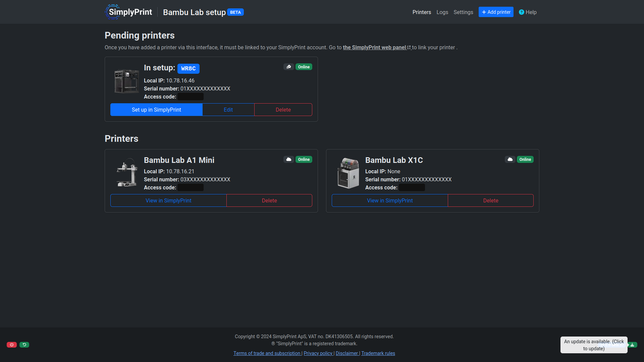Click the cloud icon on Bambu Lab X1C
The width and height of the screenshot is (644, 362).
(510, 159)
